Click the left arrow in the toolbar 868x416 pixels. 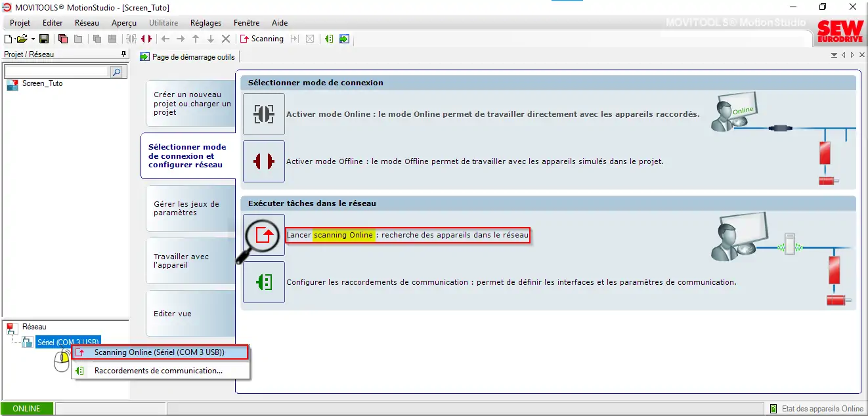[165, 39]
